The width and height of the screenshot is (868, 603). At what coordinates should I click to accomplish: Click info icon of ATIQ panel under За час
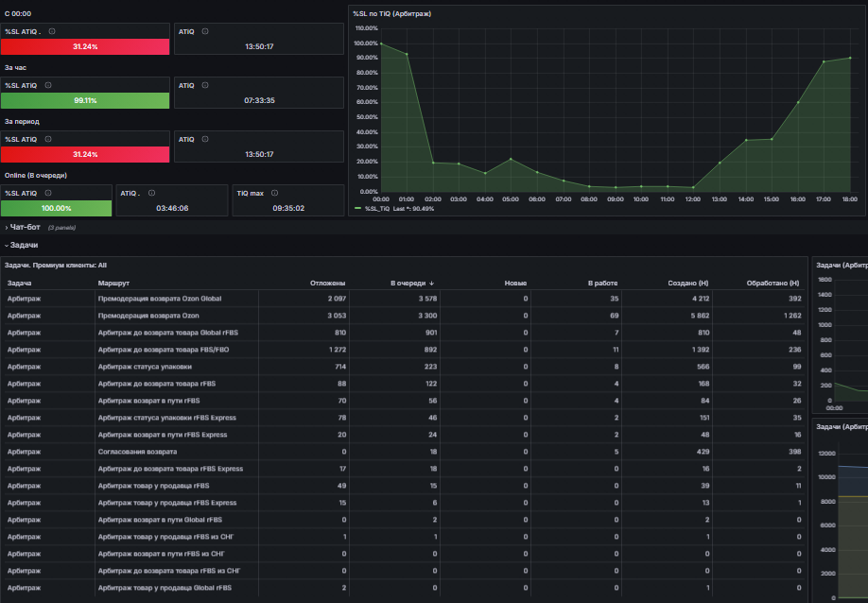(205, 85)
